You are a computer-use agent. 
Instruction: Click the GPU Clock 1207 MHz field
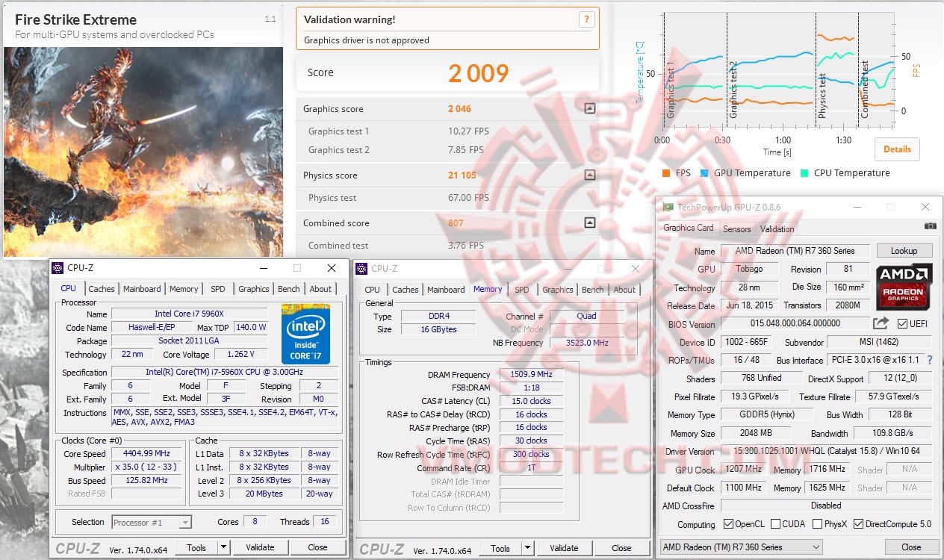742,470
